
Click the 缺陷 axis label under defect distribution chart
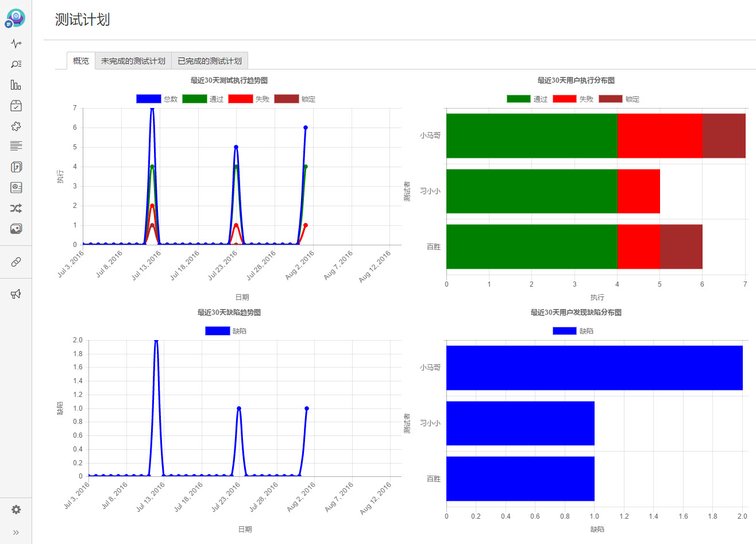(x=597, y=529)
